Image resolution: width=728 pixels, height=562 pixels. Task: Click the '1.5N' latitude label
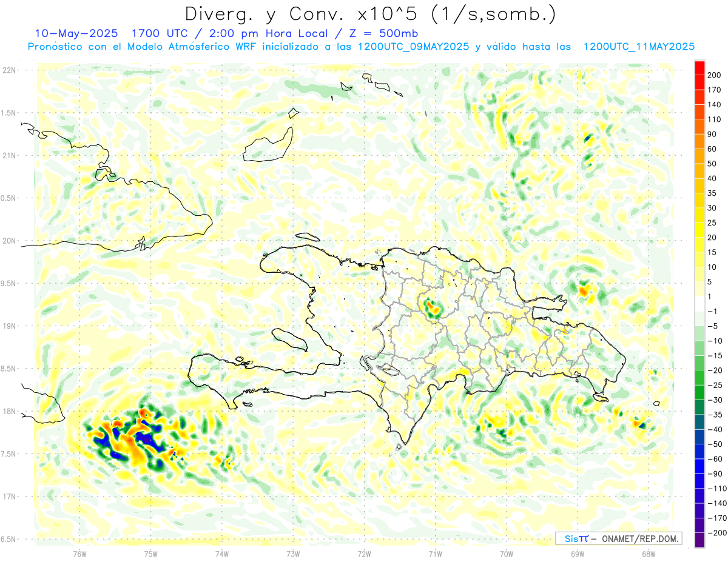8,113
